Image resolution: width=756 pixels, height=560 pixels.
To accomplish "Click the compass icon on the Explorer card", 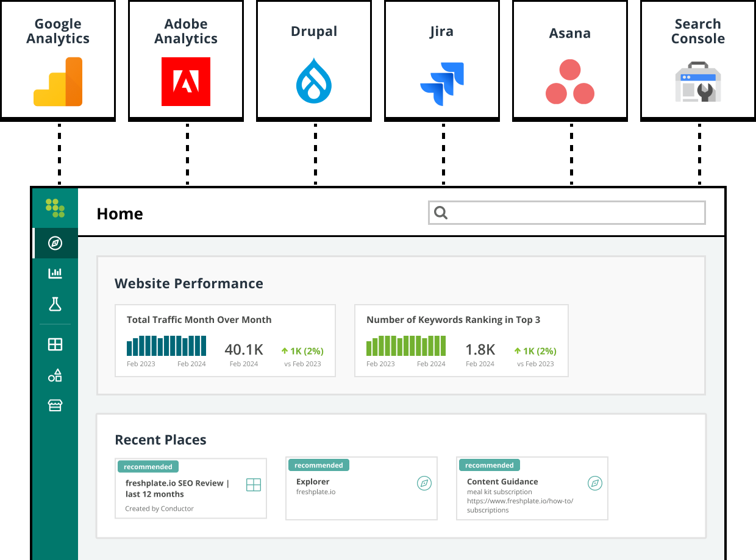I will point(424,482).
